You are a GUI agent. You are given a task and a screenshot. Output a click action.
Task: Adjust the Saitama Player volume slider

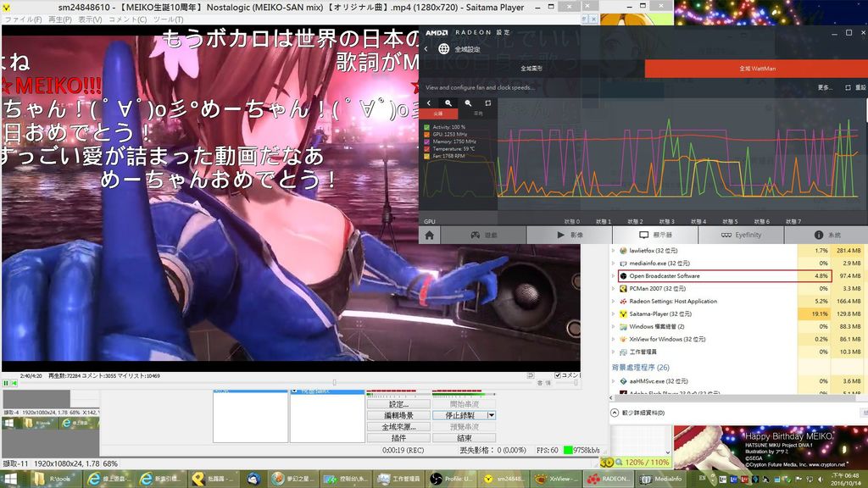(576, 382)
